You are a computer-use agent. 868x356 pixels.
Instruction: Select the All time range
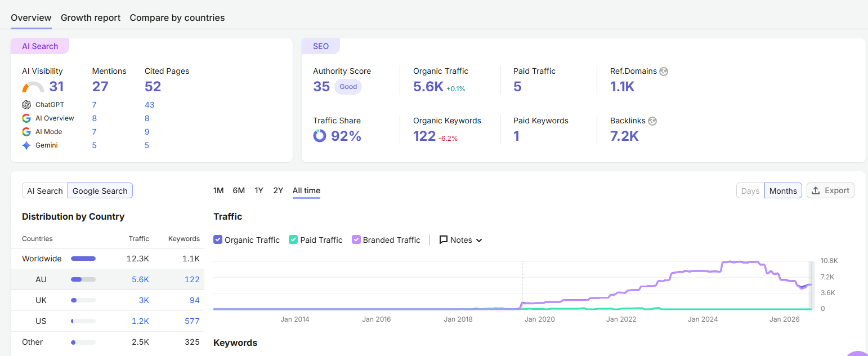306,190
